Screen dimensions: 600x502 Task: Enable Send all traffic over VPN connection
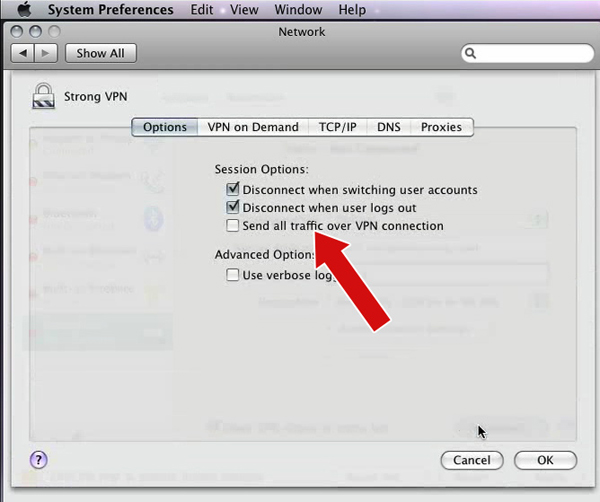233,226
